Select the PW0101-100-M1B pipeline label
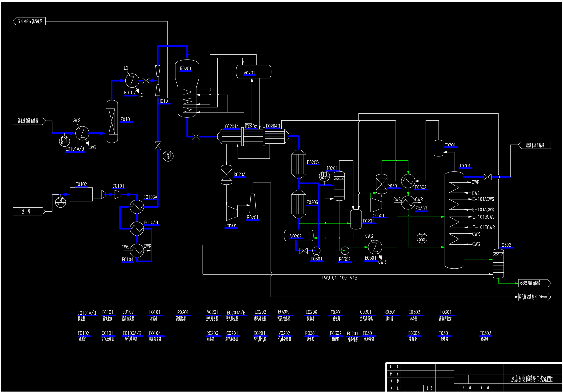563x392 pixels. (340, 278)
